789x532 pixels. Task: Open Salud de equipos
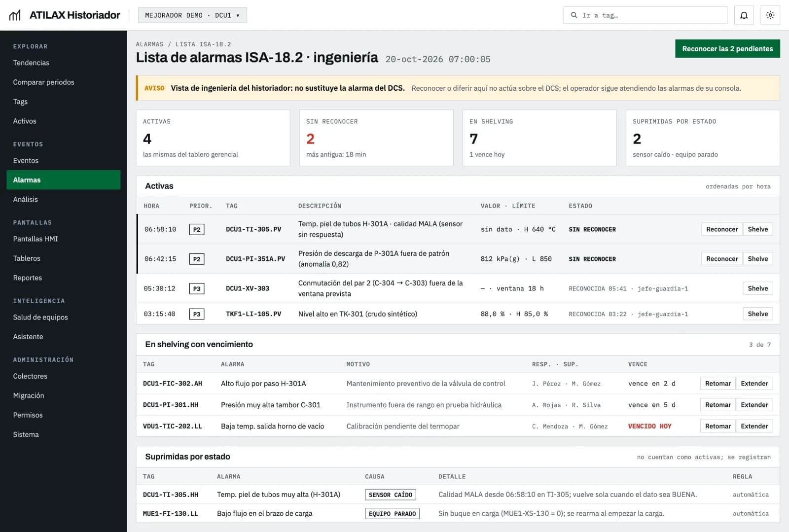tap(64, 317)
